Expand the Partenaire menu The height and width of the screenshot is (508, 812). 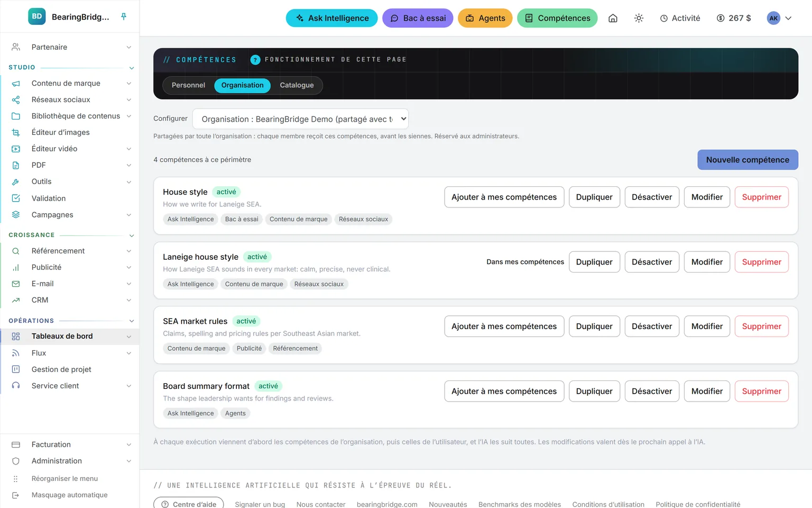128,47
